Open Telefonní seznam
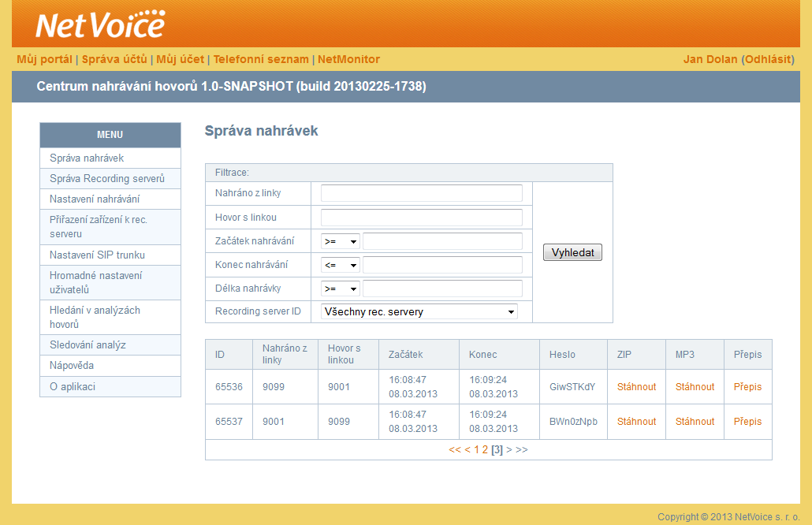 261,60
